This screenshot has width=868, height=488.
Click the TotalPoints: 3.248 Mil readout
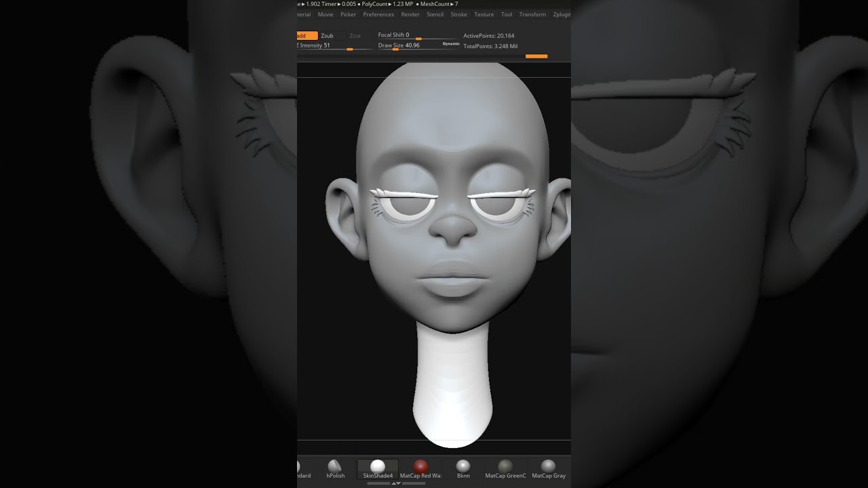490,46
